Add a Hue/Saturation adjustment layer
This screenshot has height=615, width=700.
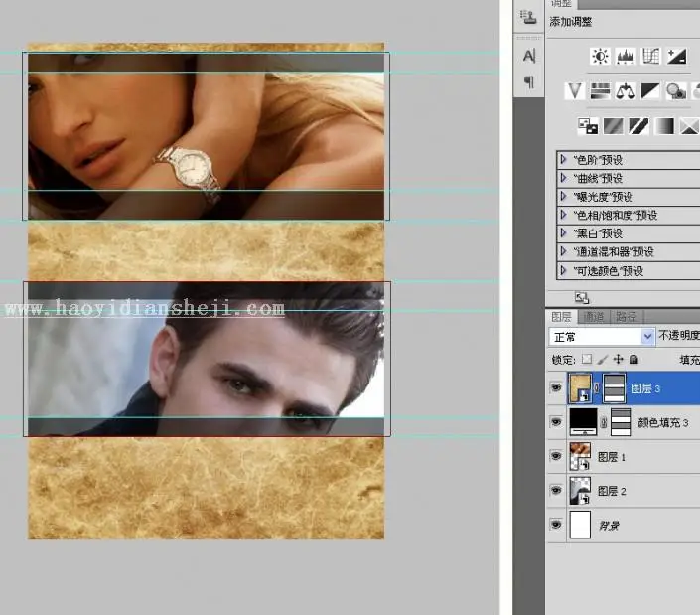[x=600, y=91]
